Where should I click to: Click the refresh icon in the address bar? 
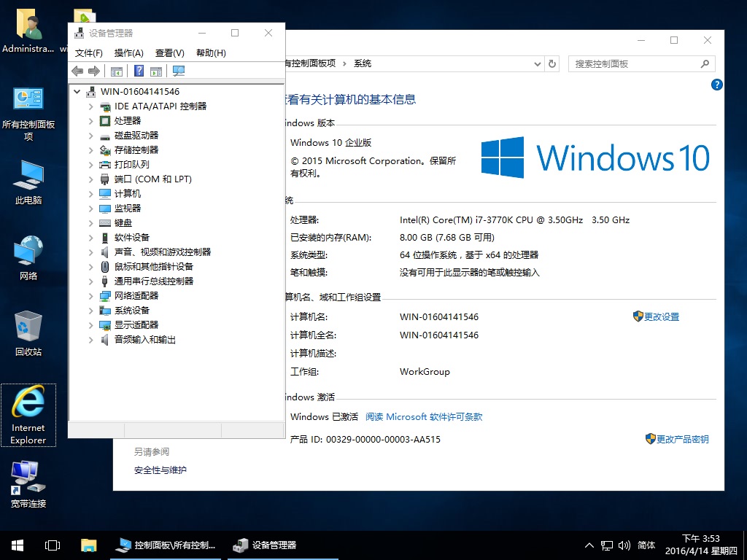click(x=552, y=64)
